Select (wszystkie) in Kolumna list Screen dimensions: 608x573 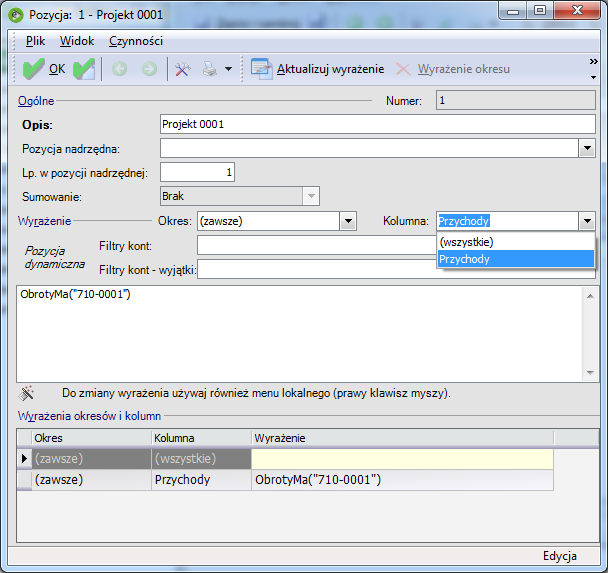click(516, 242)
